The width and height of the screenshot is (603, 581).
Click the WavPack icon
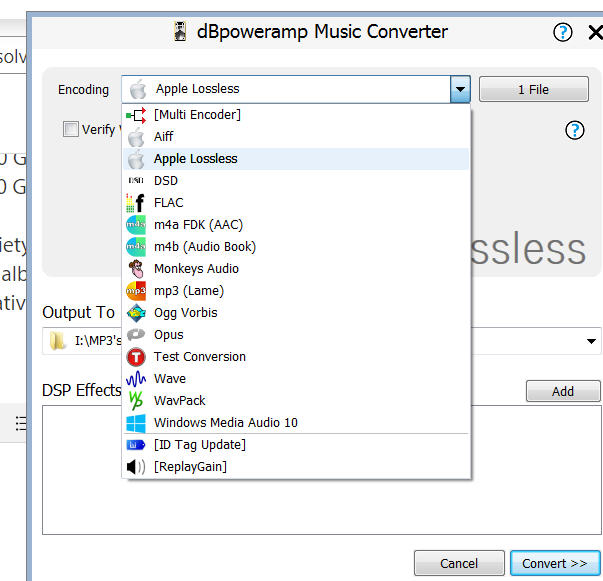pos(136,401)
